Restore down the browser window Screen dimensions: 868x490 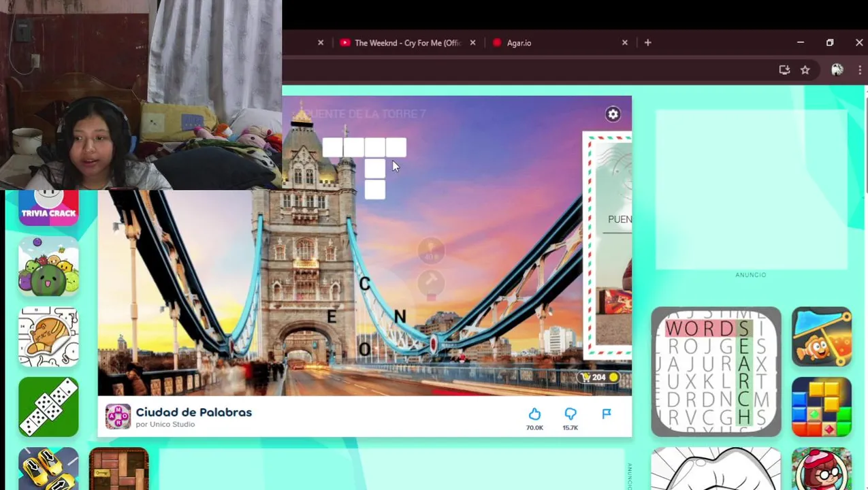[x=830, y=43]
